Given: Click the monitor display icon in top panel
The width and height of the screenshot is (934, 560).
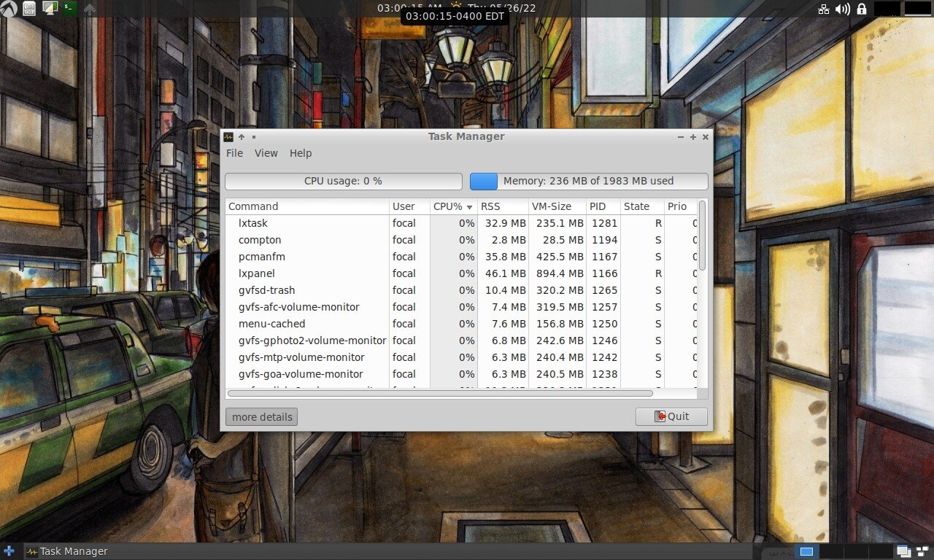Looking at the screenshot, I should (50, 9).
